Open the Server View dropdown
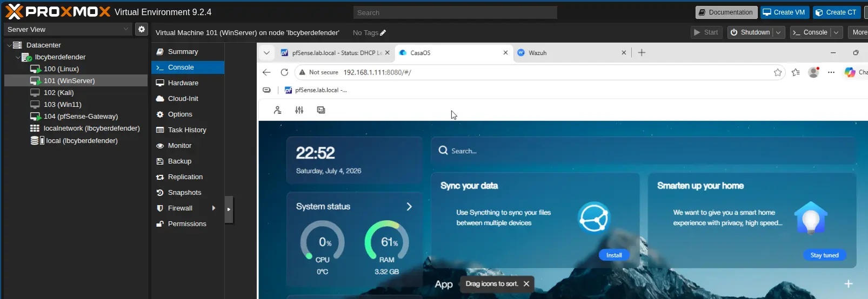Screen dimensions: 868x299 (68, 29)
